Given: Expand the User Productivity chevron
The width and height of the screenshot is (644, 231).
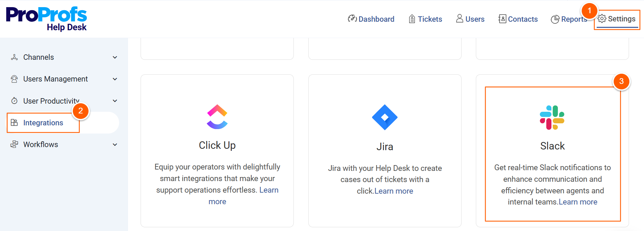Looking at the screenshot, I should point(115,101).
